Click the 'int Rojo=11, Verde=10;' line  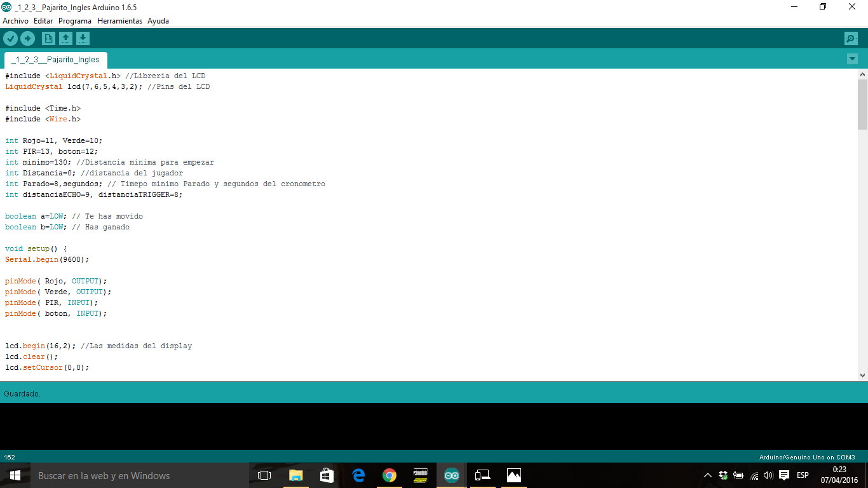pyautogui.click(x=53, y=140)
